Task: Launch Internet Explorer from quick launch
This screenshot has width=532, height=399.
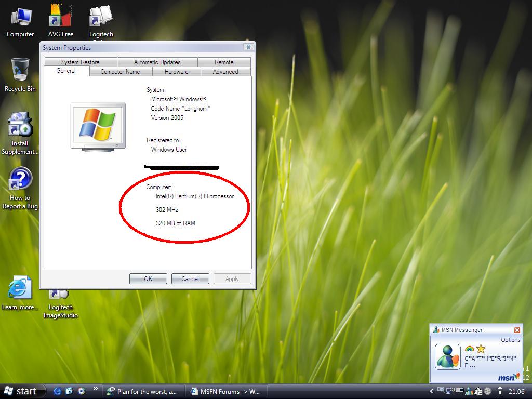Action: click(57, 391)
